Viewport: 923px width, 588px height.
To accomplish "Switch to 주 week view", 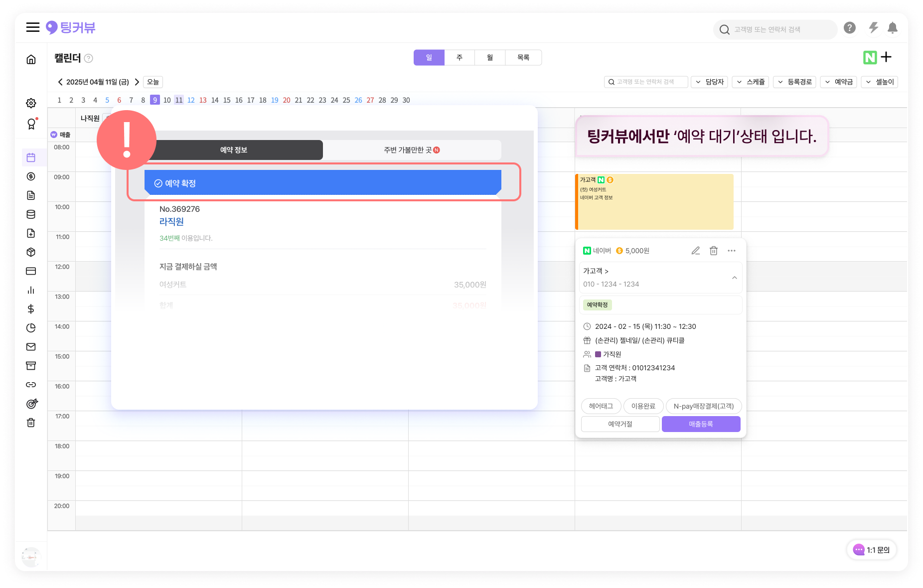I will point(460,58).
